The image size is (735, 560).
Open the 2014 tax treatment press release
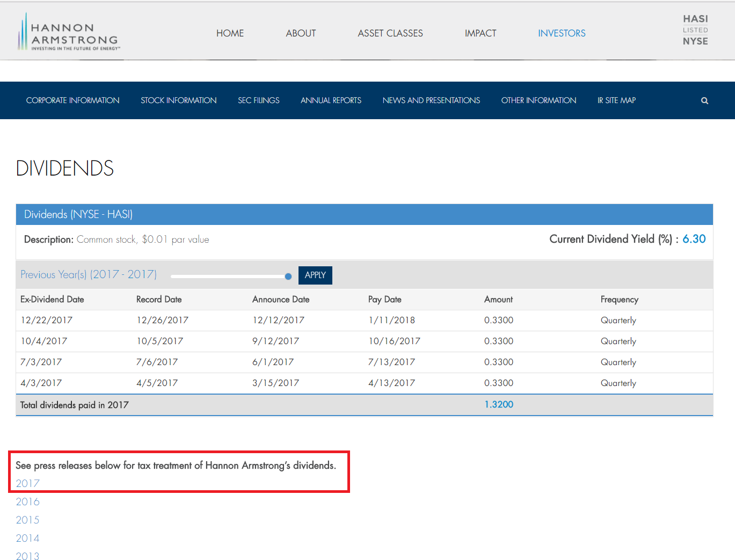27,538
